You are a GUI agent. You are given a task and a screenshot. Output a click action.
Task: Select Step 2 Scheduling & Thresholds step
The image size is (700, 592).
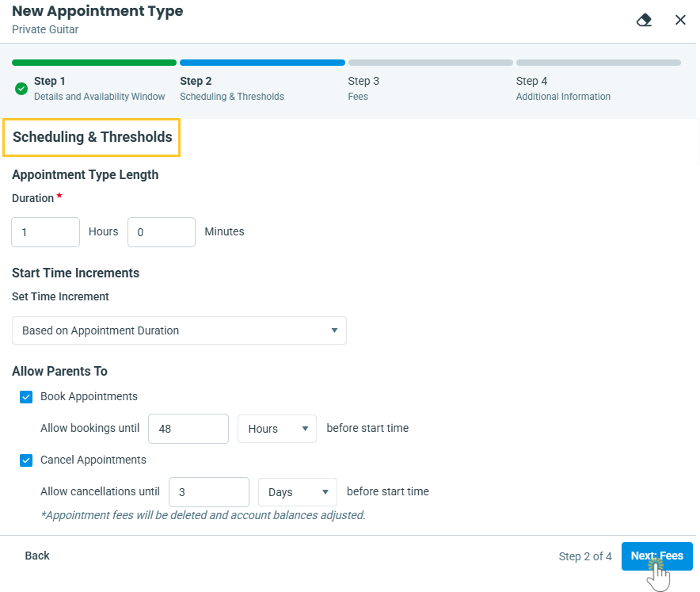coord(231,88)
